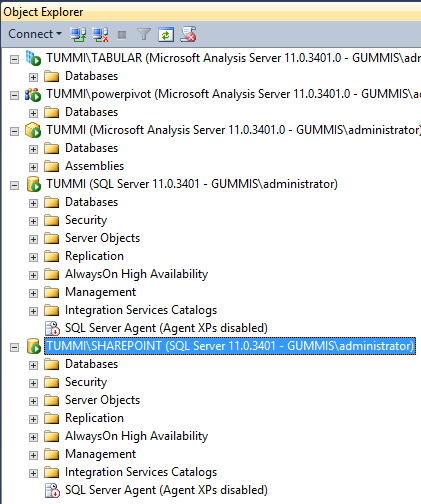
Task: Collapse the TUMMI\TABULAR server node
Action: (14, 60)
